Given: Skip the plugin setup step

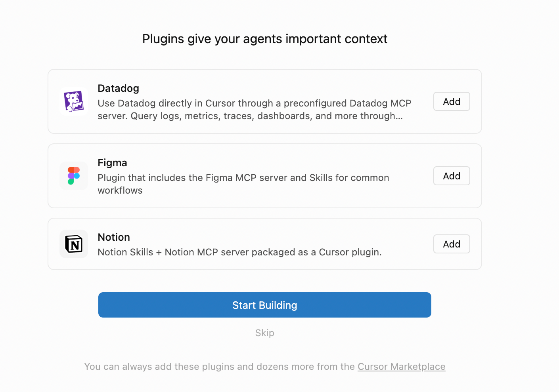Looking at the screenshot, I should pyautogui.click(x=265, y=333).
